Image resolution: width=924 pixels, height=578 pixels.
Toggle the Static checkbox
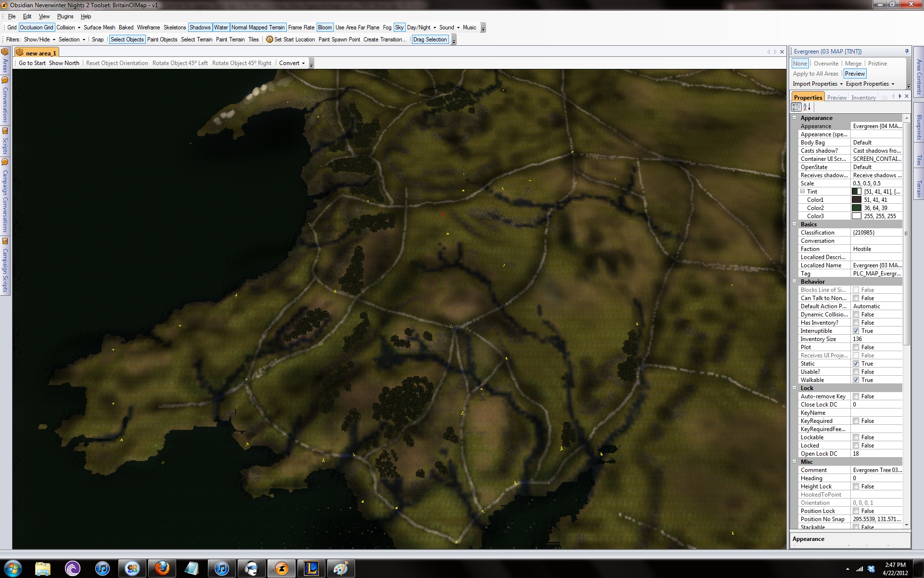click(x=856, y=364)
